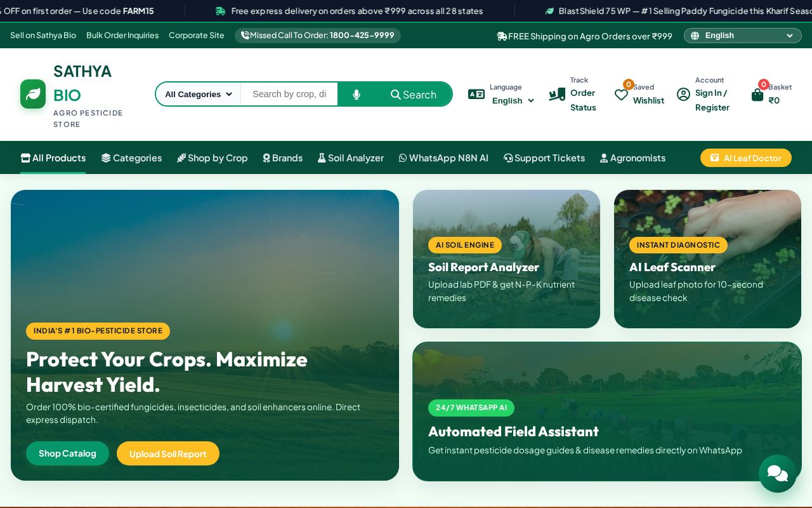This screenshot has height=508, width=812.
Task: Focus the search by crop input field
Action: click(289, 94)
